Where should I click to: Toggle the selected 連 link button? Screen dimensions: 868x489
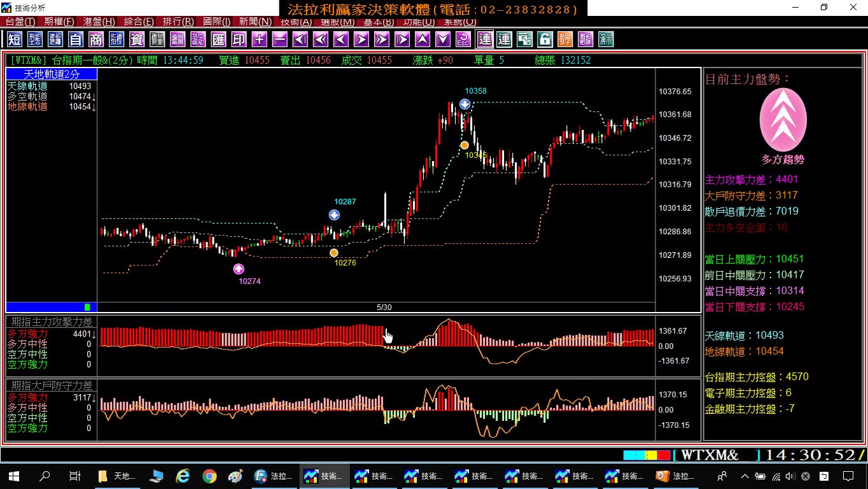(x=485, y=39)
